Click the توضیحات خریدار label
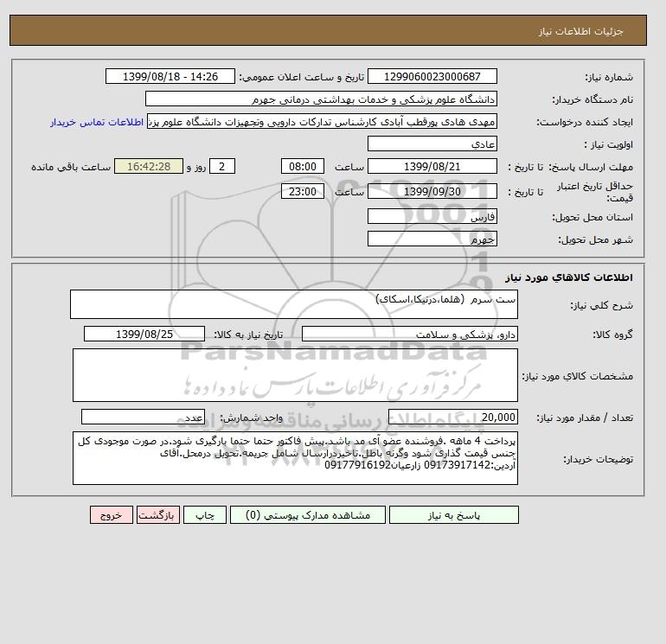Image resolution: width=666 pixels, height=644 pixels. 598,459
